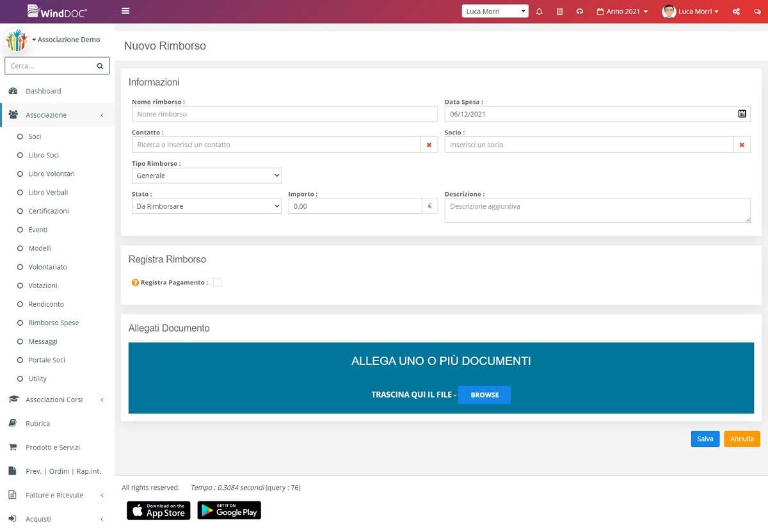Open Libro Verbali menu item

[x=48, y=192]
